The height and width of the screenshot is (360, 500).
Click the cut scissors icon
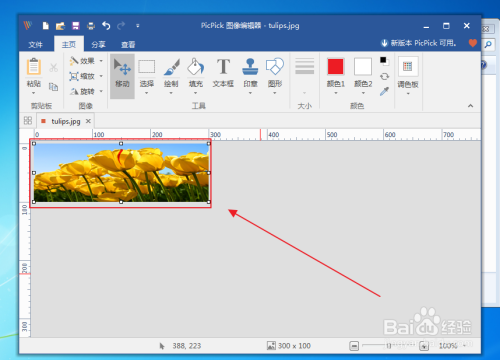[x=53, y=68]
